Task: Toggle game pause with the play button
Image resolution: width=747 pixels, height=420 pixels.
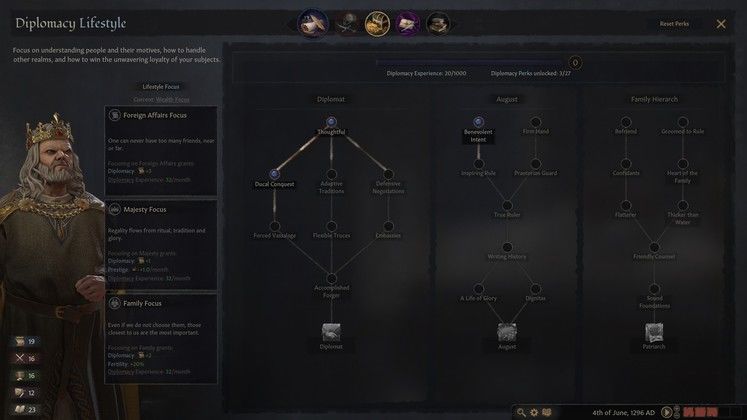Action: [x=666, y=412]
